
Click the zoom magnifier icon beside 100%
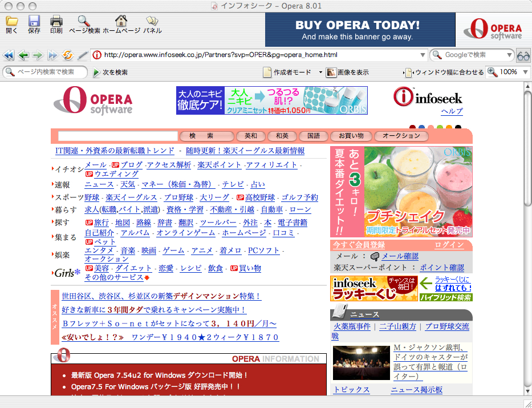pos(492,72)
